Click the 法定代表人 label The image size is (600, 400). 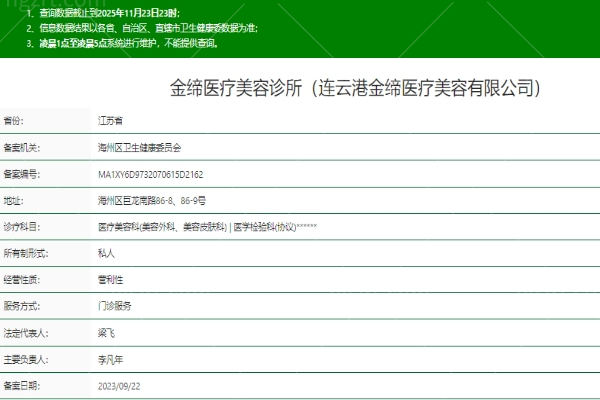pos(26,333)
